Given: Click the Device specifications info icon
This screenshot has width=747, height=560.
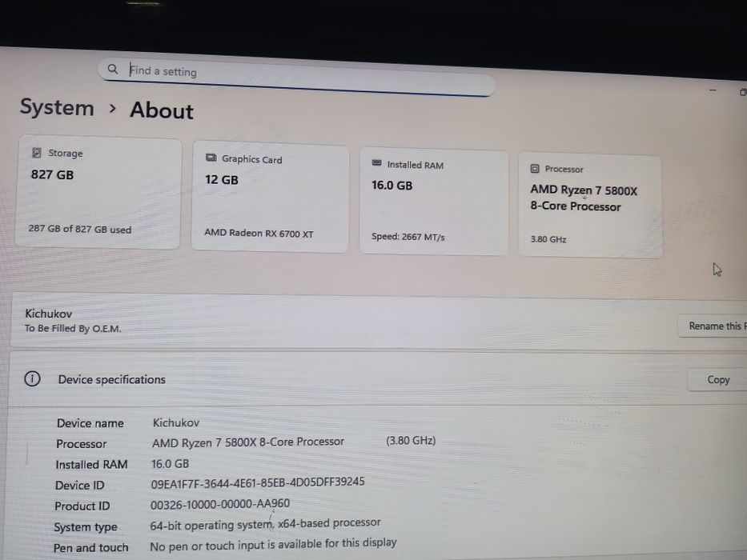Looking at the screenshot, I should (x=32, y=379).
